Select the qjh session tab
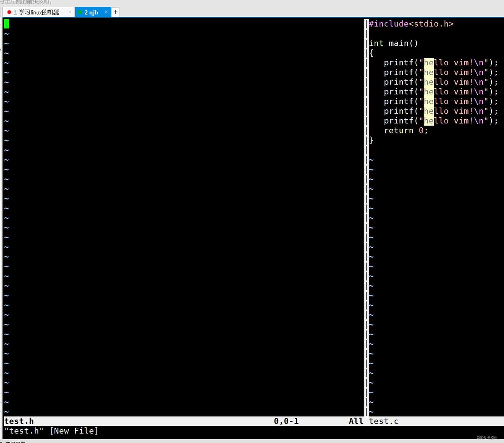Screen dimensions: 504x443 coord(91,12)
